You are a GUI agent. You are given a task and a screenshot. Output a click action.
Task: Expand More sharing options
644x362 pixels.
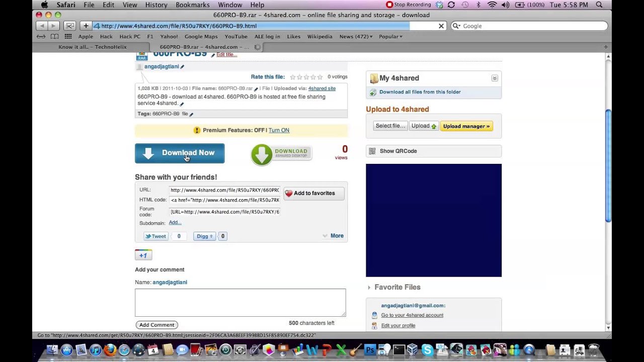pos(333,236)
